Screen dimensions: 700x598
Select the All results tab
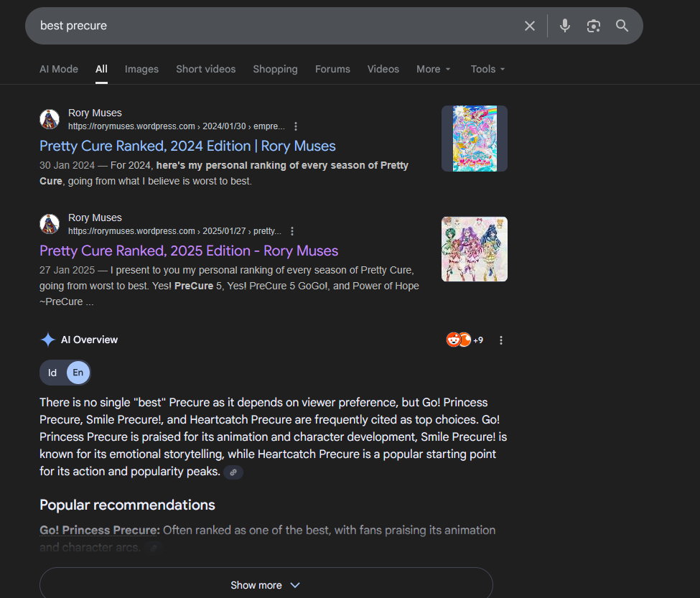pyautogui.click(x=101, y=69)
